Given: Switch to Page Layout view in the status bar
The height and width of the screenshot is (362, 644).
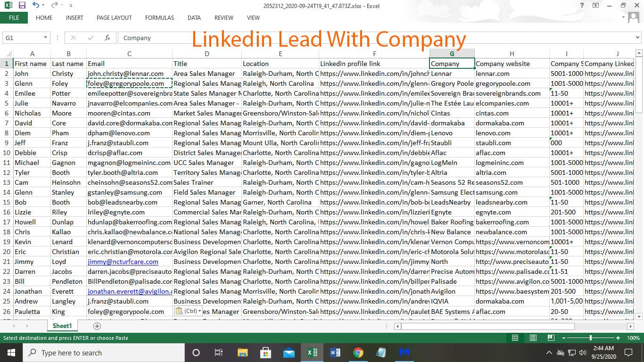Looking at the screenshot, I should pyautogui.click(x=533, y=338).
